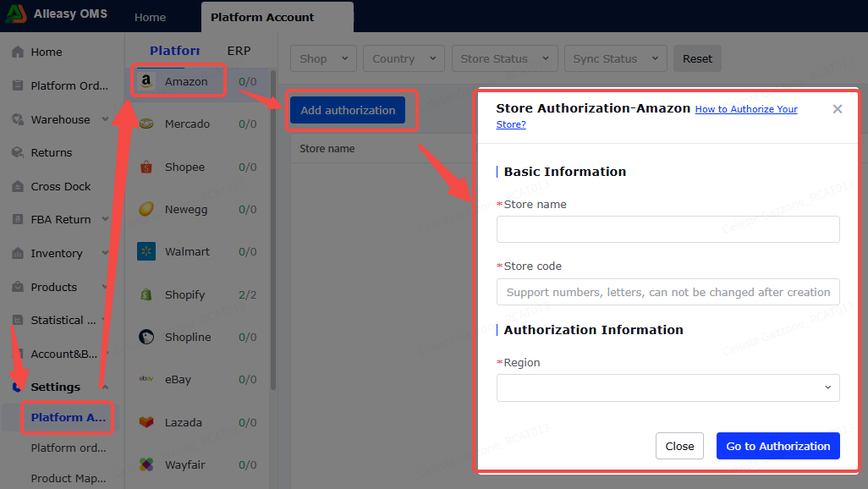Screen dimensions: 868x489
Task: Click the Alleasy OMS logo icon
Action: [15, 14]
